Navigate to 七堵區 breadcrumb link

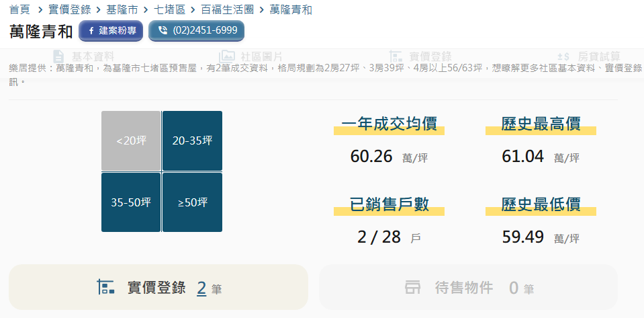point(169,10)
